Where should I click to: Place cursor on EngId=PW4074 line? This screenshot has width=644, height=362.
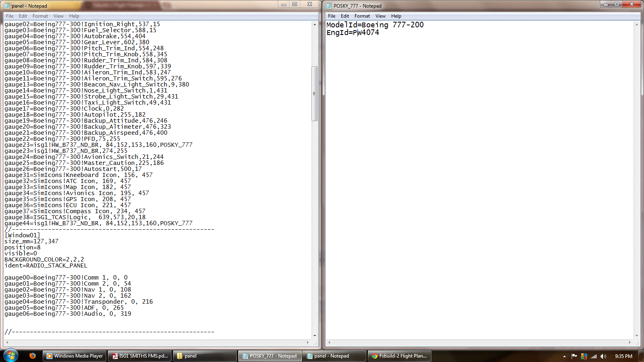click(x=353, y=33)
